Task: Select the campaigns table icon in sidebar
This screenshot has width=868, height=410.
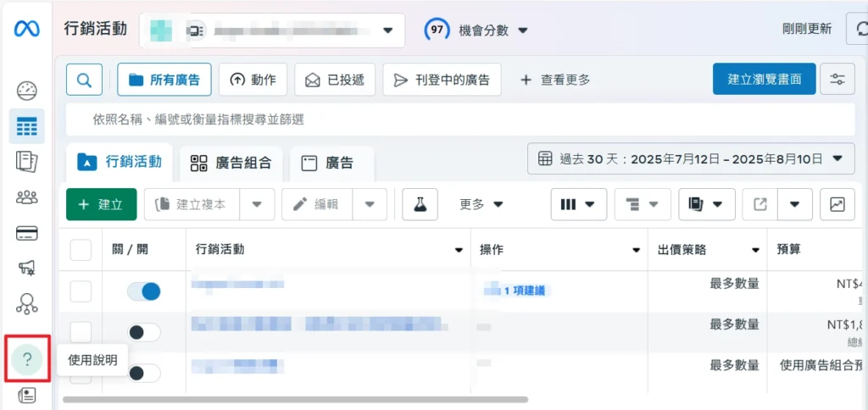Action: [26, 127]
